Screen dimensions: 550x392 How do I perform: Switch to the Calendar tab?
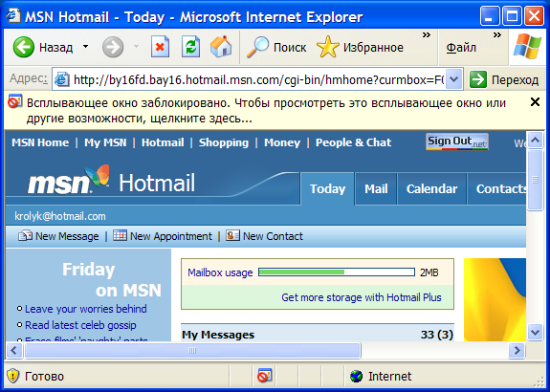click(431, 189)
